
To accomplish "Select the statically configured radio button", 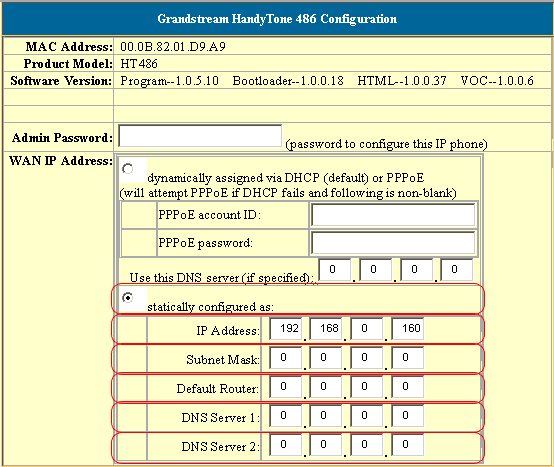I will (128, 298).
